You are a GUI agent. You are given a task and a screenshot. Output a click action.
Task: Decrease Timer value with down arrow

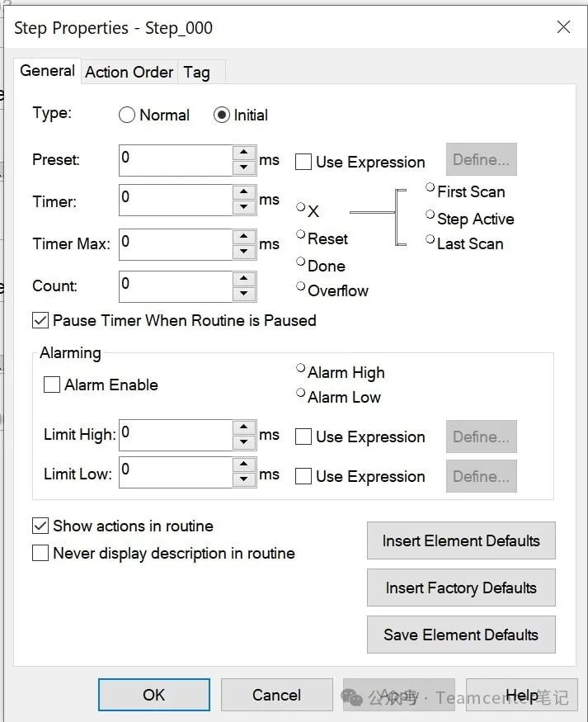coord(244,207)
